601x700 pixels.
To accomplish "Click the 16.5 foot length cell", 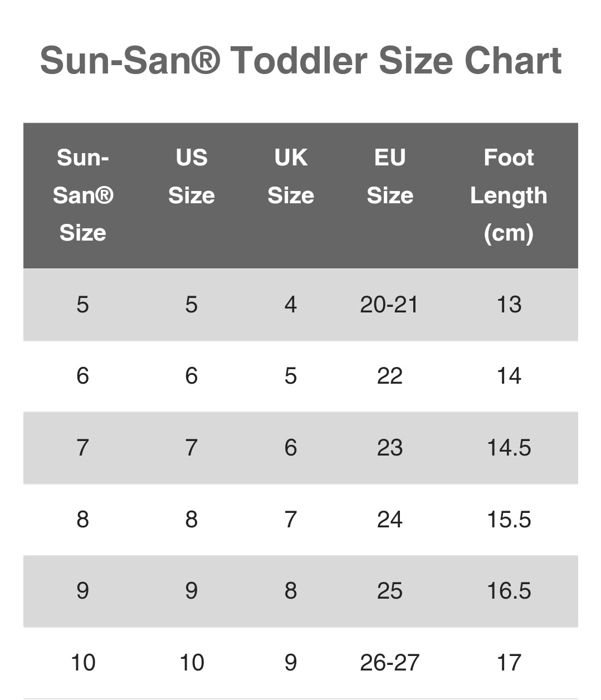I will [x=509, y=591].
